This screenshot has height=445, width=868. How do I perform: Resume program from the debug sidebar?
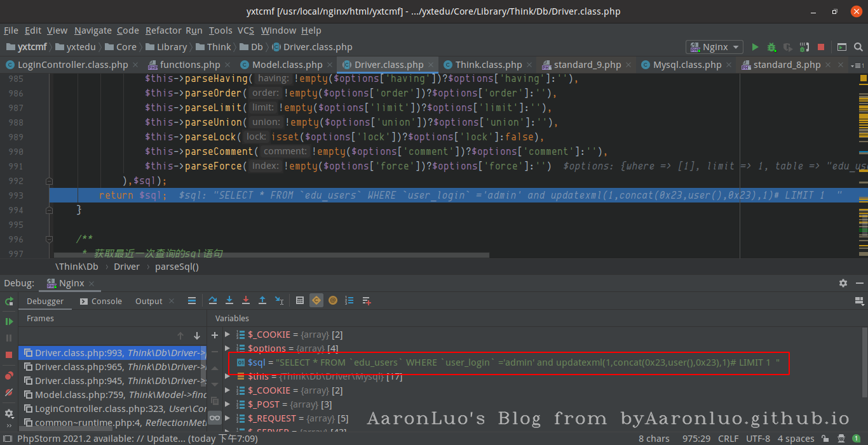pos(9,321)
